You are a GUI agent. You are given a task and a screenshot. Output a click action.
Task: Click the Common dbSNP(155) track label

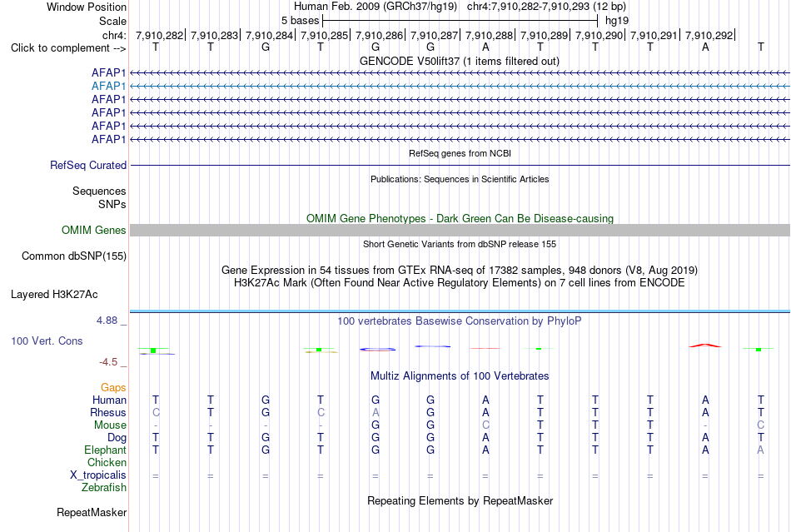pos(73,256)
